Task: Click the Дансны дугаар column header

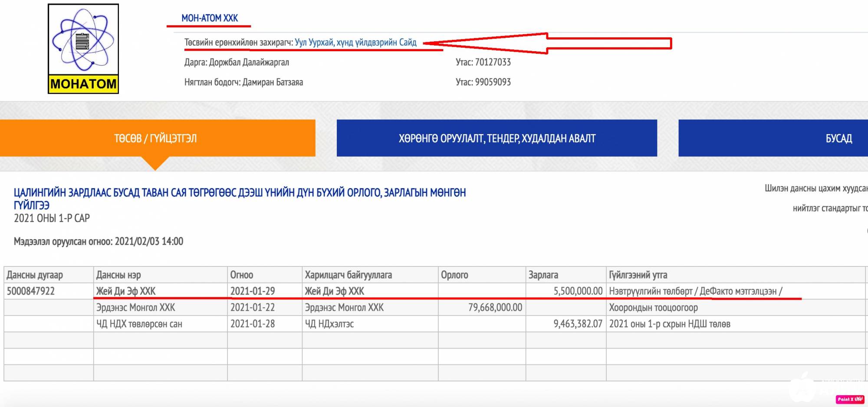Action: pos(49,275)
